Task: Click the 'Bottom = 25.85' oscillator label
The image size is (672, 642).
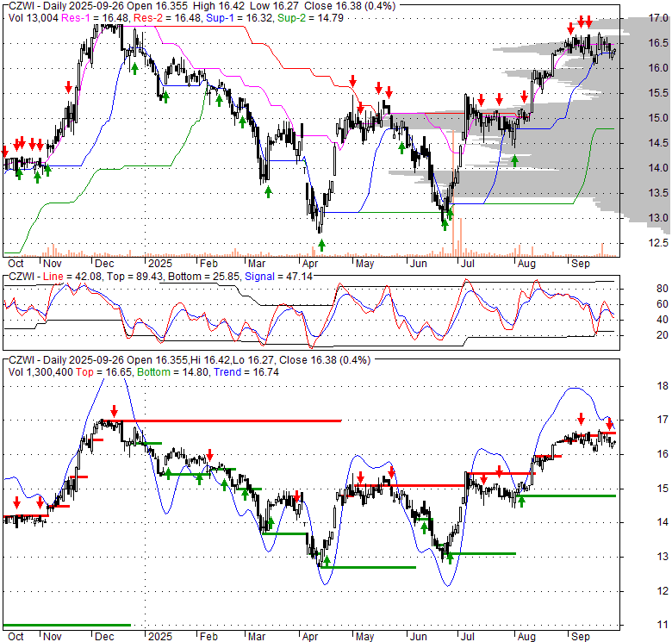Action: 203,277
